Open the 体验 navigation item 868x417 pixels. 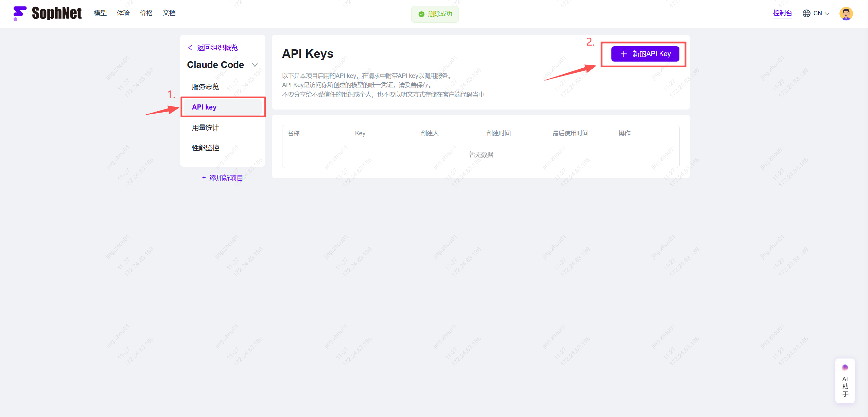coord(123,13)
